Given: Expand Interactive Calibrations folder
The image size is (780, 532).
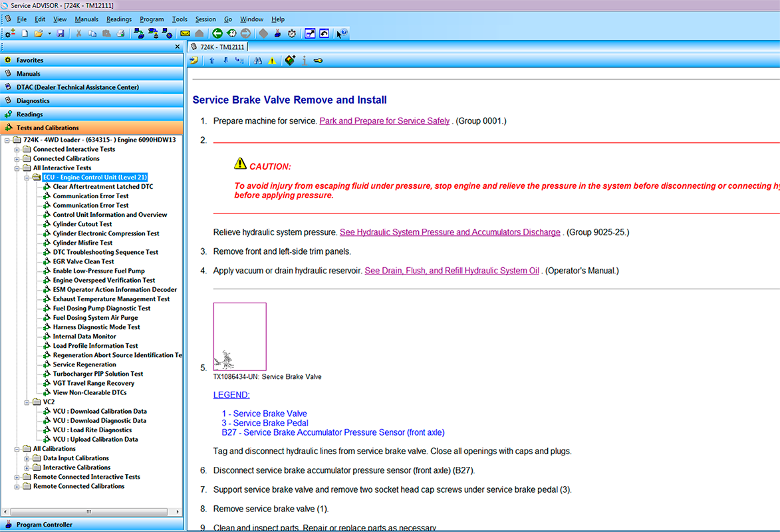Looking at the screenshot, I should tap(27, 467).
